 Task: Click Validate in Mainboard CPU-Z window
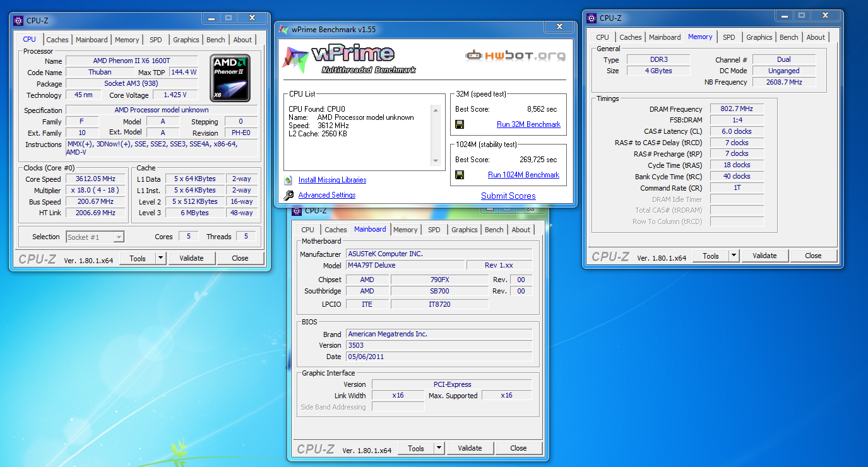point(470,448)
